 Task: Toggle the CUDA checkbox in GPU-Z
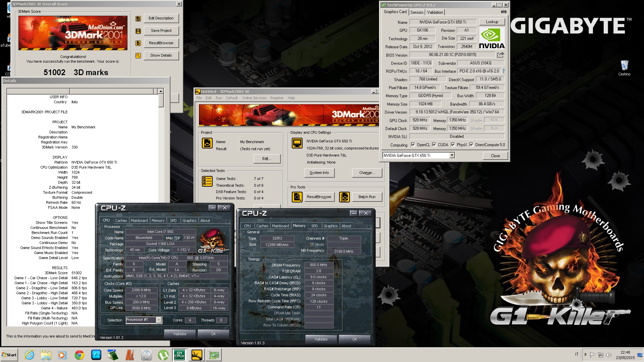[x=434, y=145]
